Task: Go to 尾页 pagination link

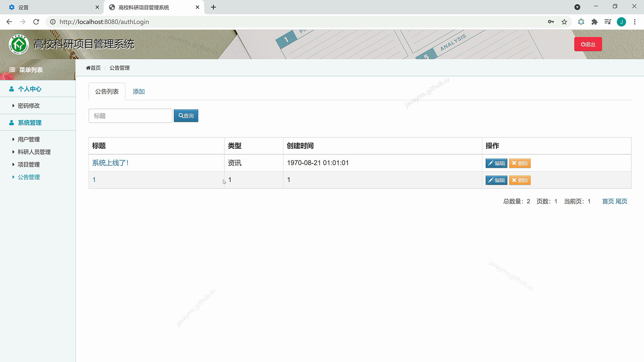Action: click(x=622, y=201)
